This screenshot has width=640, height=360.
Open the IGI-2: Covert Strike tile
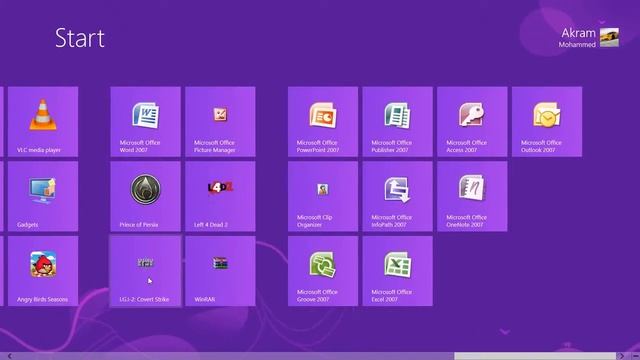(145, 271)
